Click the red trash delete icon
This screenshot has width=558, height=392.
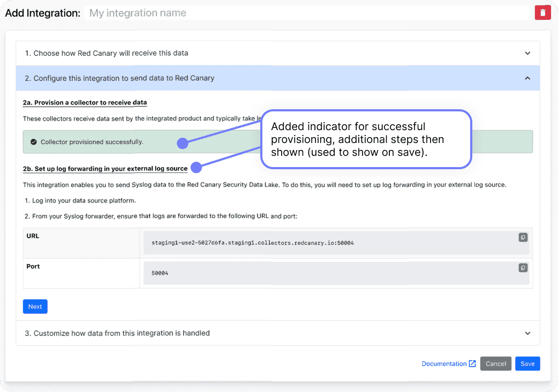click(x=542, y=13)
